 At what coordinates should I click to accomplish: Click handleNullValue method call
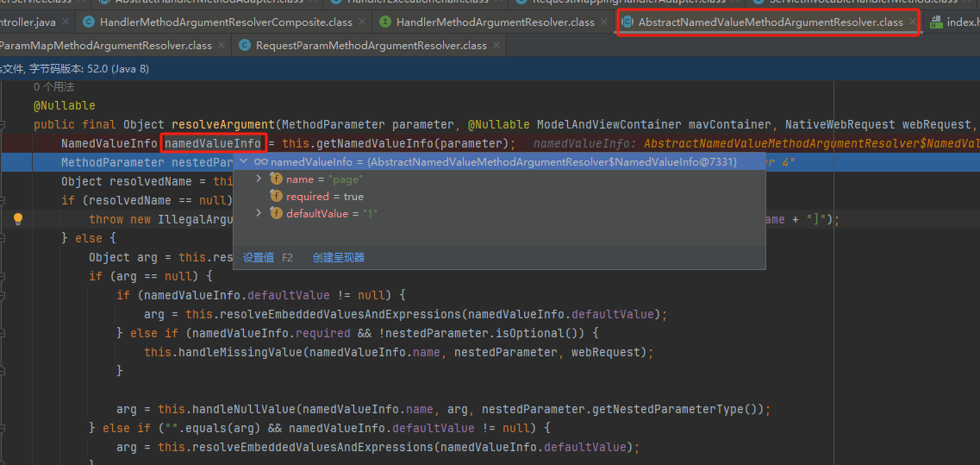pos(244,409)
